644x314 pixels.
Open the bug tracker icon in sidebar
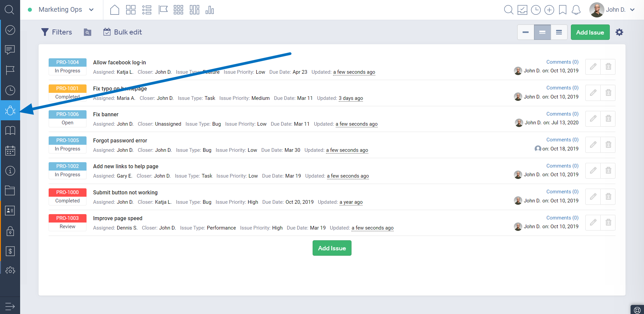[10, 110]
